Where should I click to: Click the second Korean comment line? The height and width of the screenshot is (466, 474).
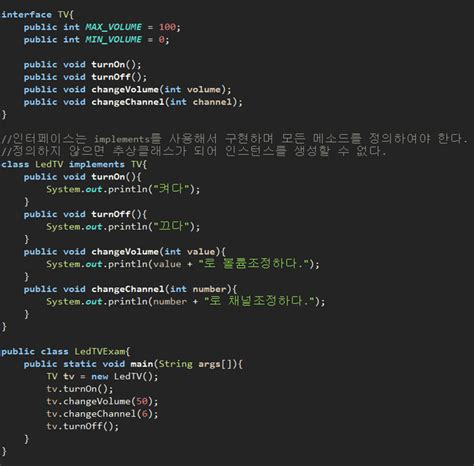pyautogui.click(x=193, y=151)
